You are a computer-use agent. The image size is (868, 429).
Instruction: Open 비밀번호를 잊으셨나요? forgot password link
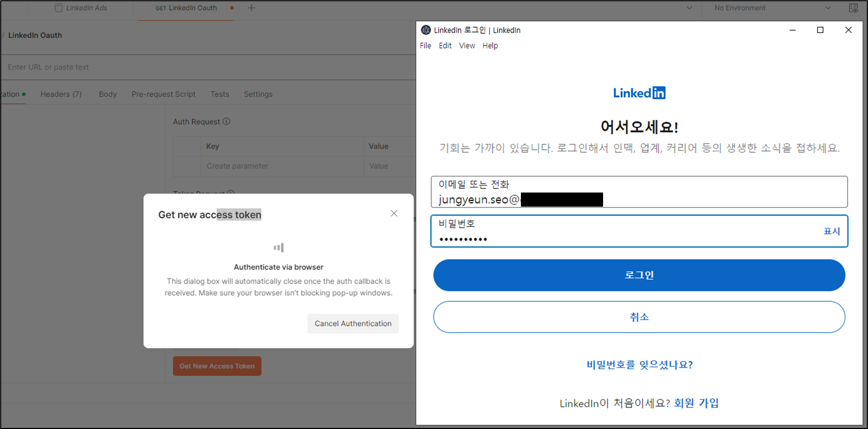point(639,365)
